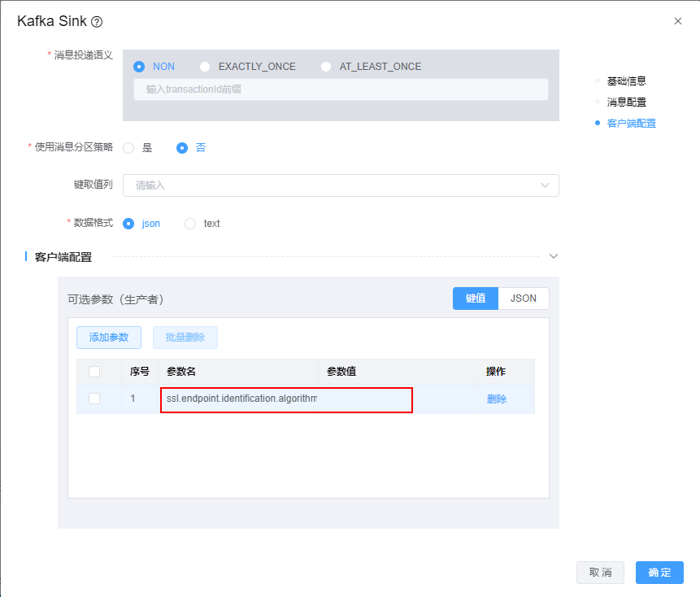This screenshot has width=700, height=597.
Task: Choose AT_LEAST_ONCE delivery semantic
Action: [x=326, y=67]
